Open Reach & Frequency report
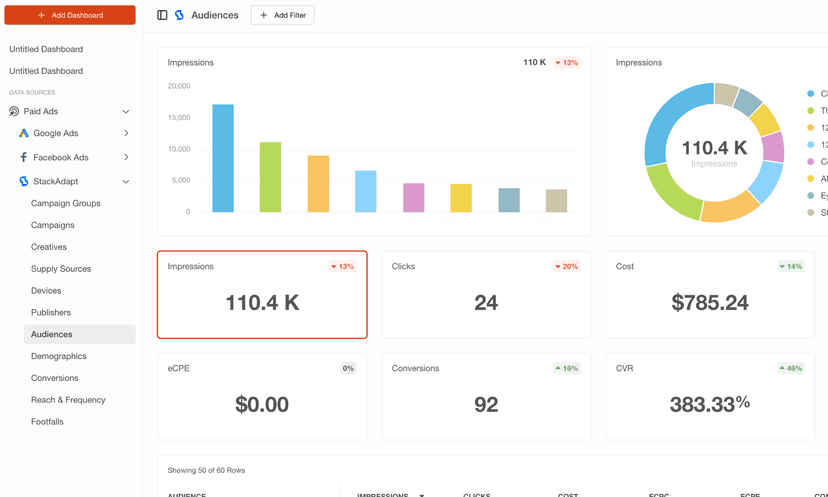This screenshot has width=828, height=497. [68, 400]
